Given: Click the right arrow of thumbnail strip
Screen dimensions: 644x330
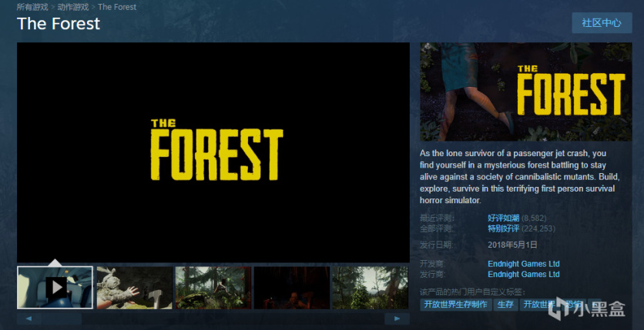Looking at the screenshot, I should 397,318.
